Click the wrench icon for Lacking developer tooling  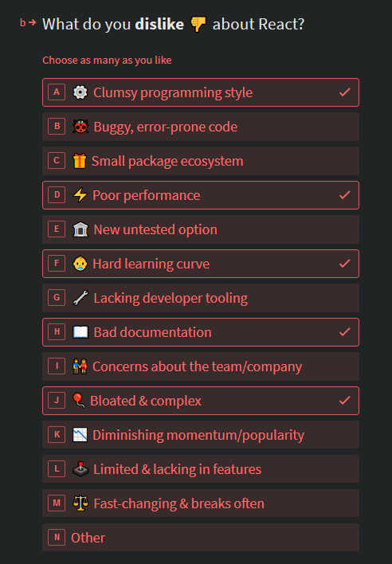pyautogui.click(x=80, y=298)
